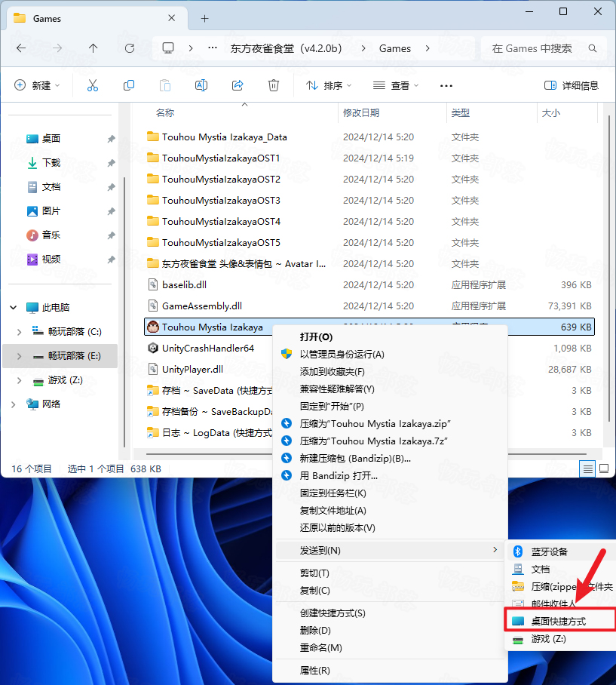Screen dimensions: 616x685
Task: Switch to details list view icon
Action: pos(587,469)
